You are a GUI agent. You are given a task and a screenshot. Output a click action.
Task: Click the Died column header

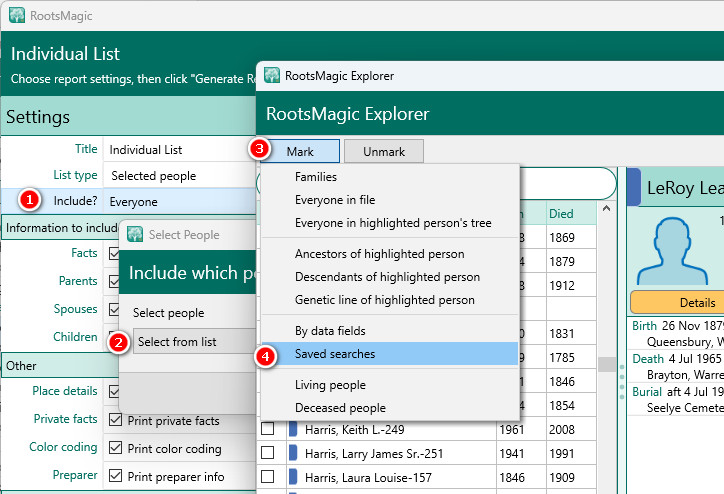(x=571, y=214)
